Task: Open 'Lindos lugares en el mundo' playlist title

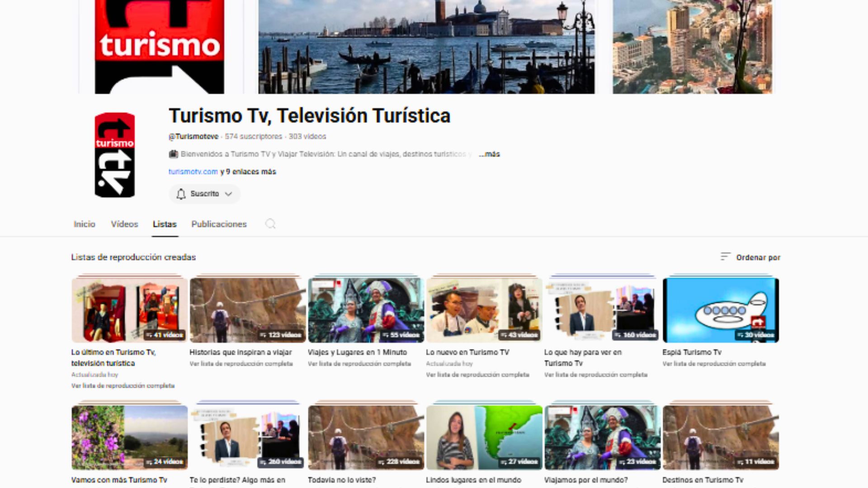Action: point(473,480)
